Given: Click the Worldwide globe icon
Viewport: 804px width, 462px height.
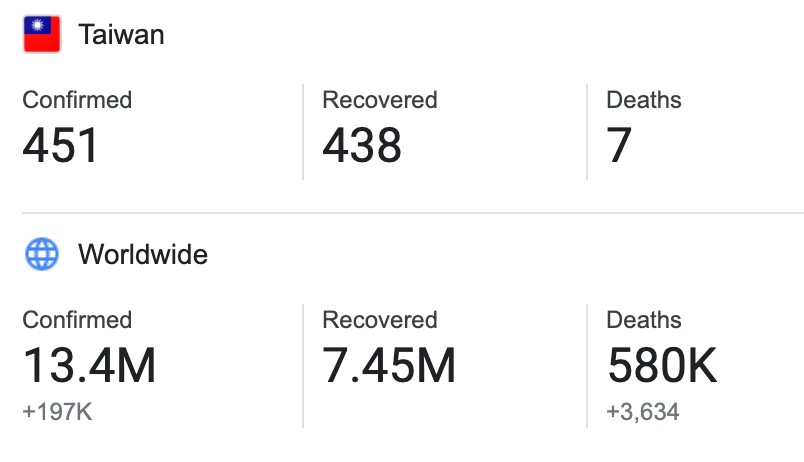Looking at the screenshot, I should click(x=42, y=254).
